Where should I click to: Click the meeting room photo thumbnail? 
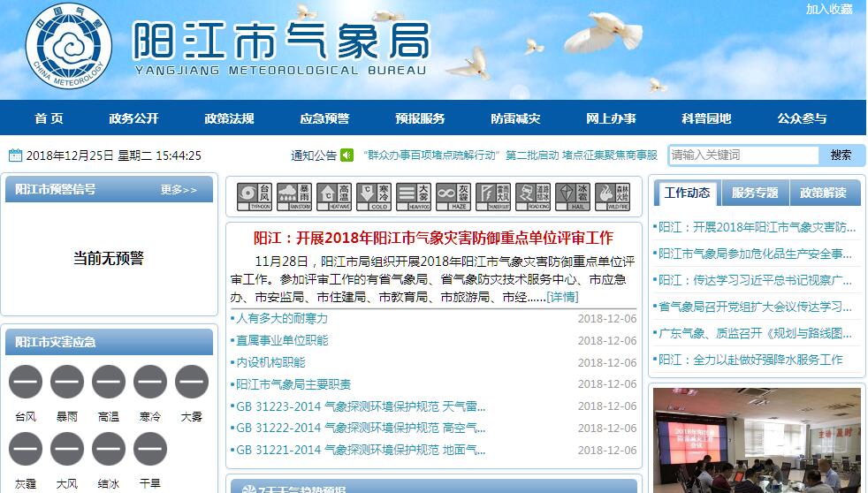(x=757, y=440)
